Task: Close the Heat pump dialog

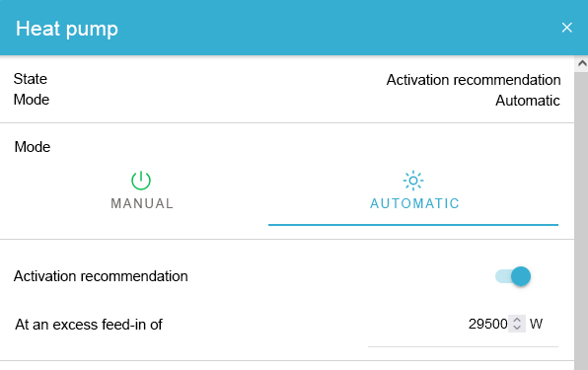Action: coord(567,28)
